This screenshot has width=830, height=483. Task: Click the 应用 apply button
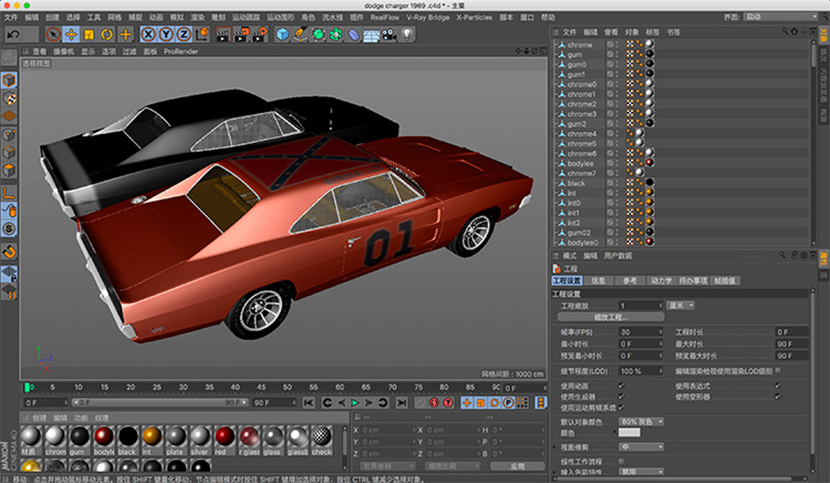[x=517, y=466]
